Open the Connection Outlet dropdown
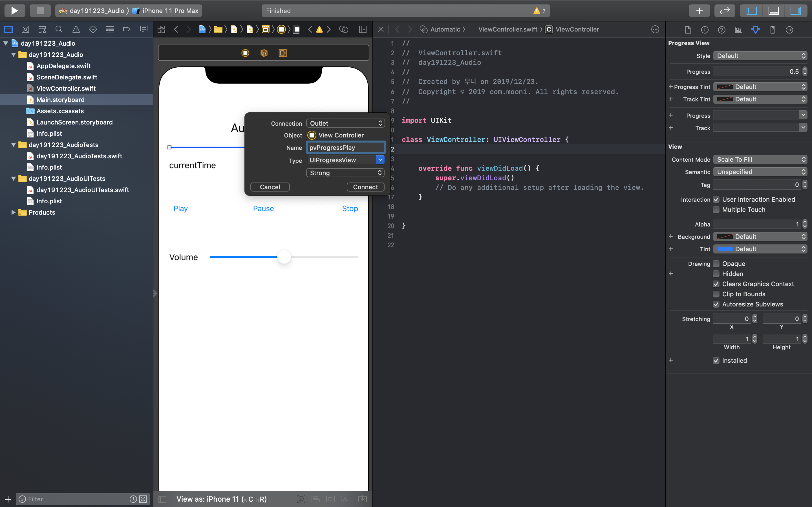 345,123
